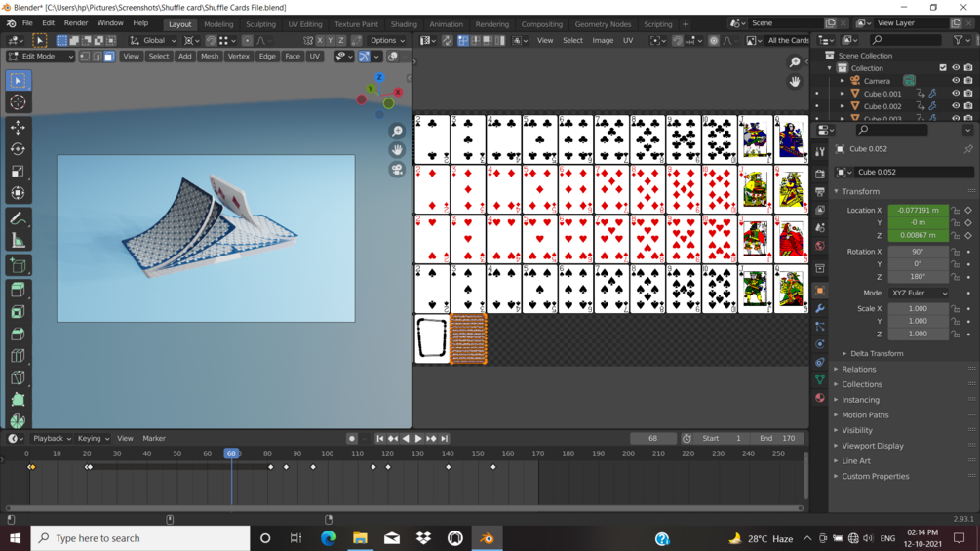The width and height of the screenshot is (980, 551).
Task: Switch to the Geometry Nodes workspace tab
Action: point(603,24)
